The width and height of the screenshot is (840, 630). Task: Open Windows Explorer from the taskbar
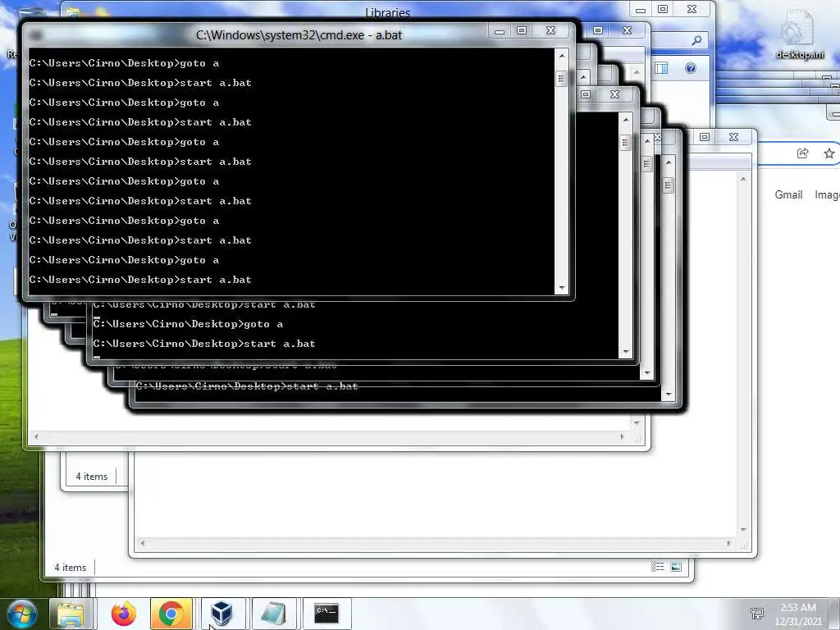pos(71,614)
